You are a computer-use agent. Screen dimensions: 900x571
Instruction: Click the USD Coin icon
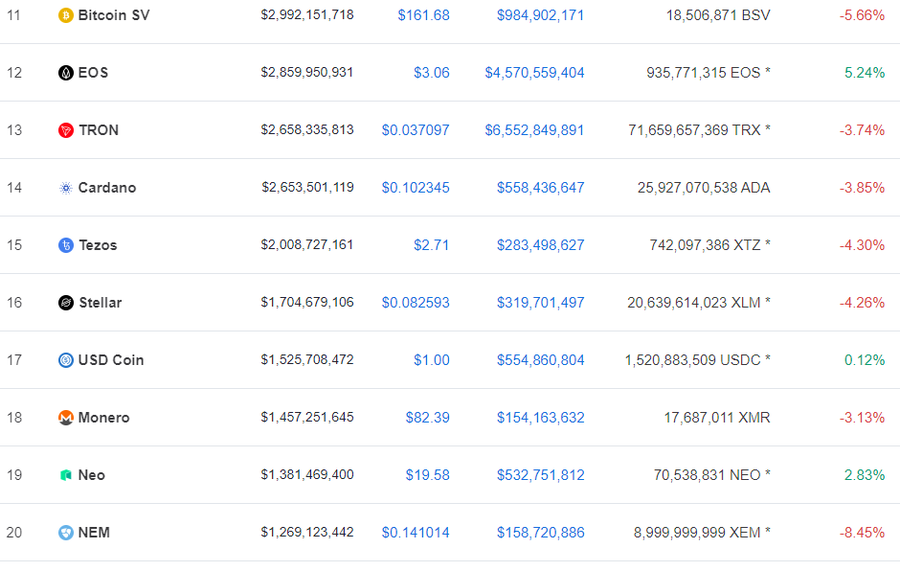click(x=66, y=360)
